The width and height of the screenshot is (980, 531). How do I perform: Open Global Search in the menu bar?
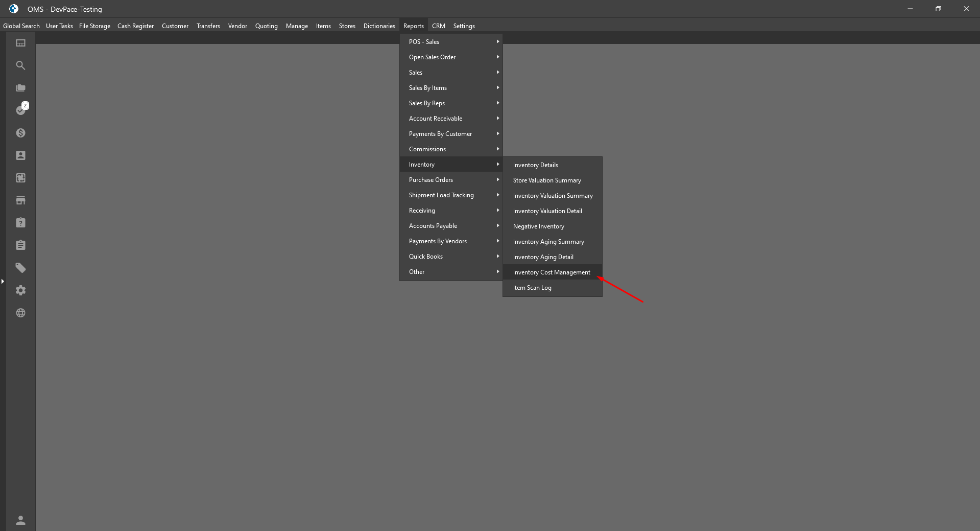coord(21,26)
